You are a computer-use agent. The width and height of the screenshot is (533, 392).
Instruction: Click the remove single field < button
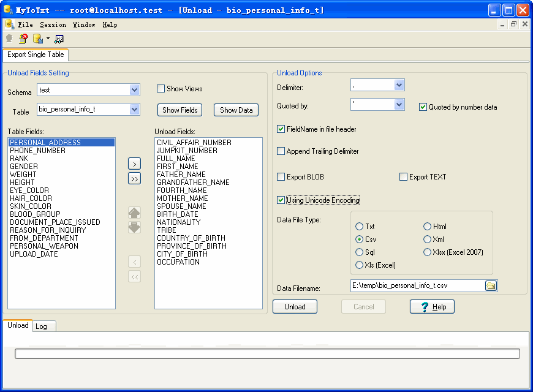[134, 262]
